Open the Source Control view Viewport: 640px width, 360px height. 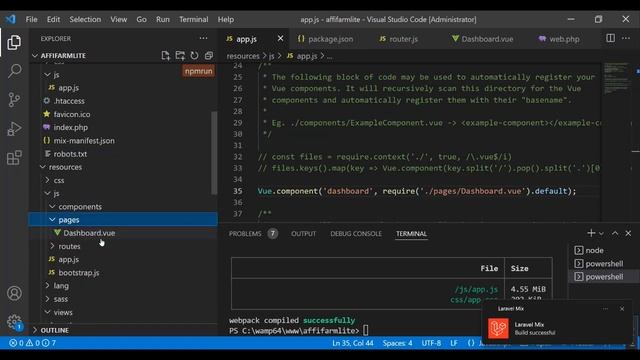click(x=14, y=100)
